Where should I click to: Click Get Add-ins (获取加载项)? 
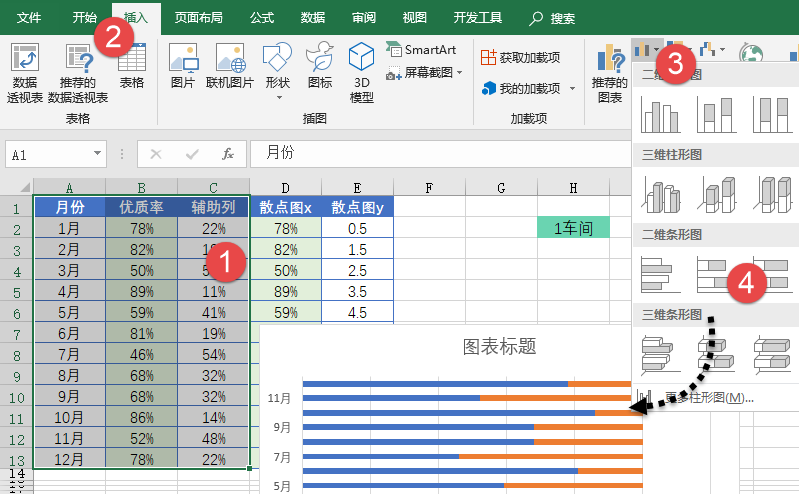pos(520,58)
